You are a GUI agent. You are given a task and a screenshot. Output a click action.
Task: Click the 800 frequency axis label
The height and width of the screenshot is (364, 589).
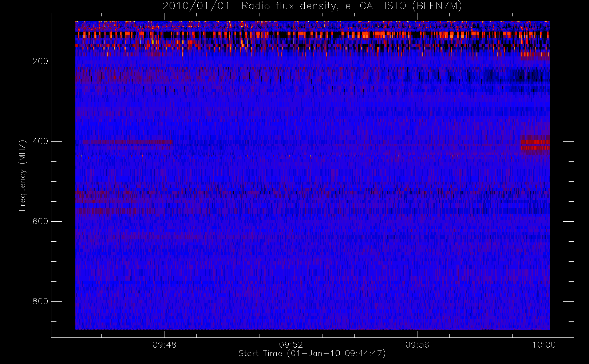[40, 301]
